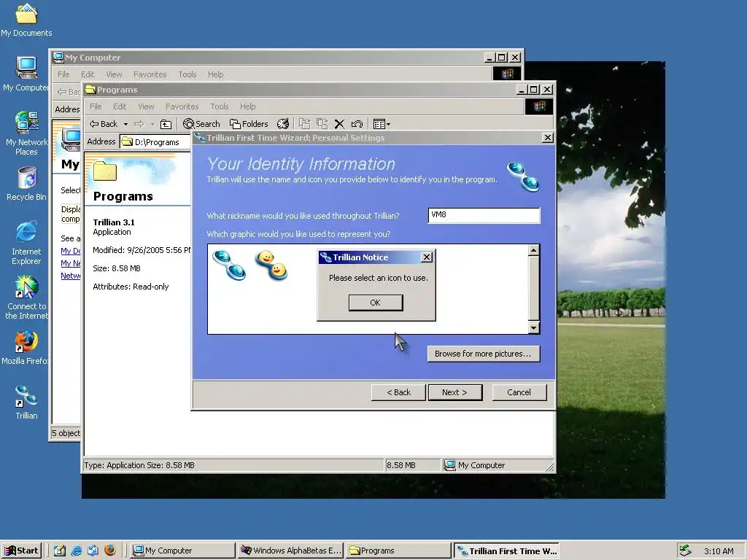
Task: Click the Next button in the wizard
Action: (x=455, y=392)
